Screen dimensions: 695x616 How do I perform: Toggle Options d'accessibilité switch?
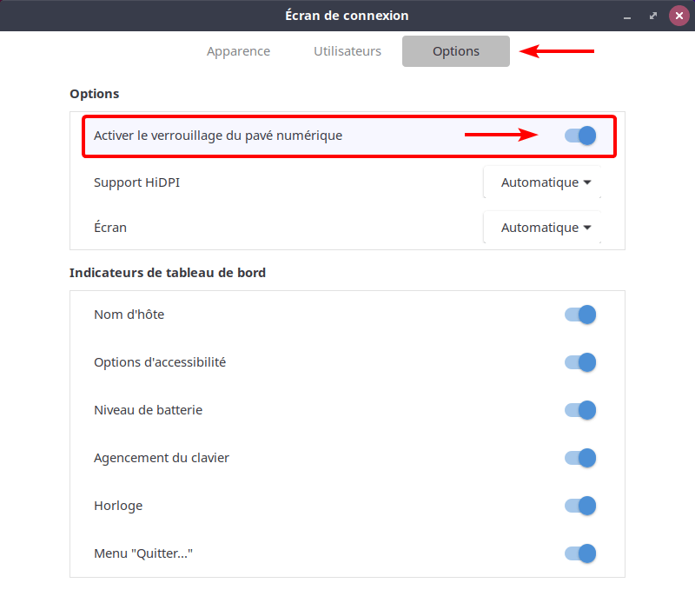click(580, 362)
